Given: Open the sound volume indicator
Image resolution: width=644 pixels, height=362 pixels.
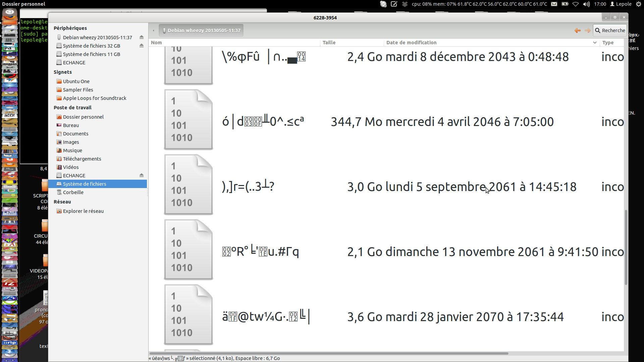Looking at the screenshot, I should [586, 4].
